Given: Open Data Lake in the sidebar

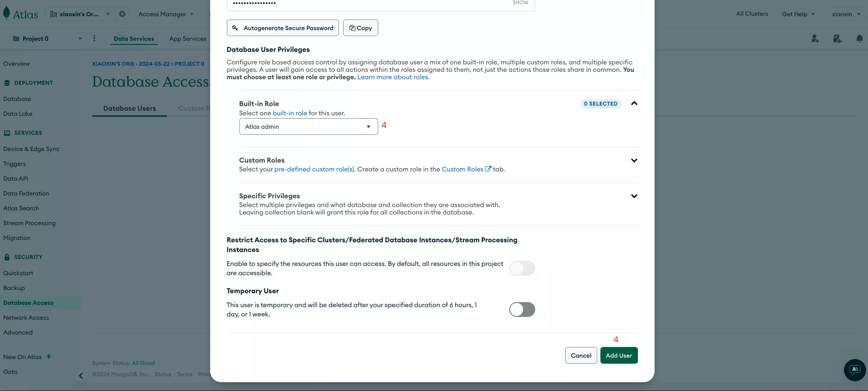Looking at the screenshot, I should click(x=18, y=114).
